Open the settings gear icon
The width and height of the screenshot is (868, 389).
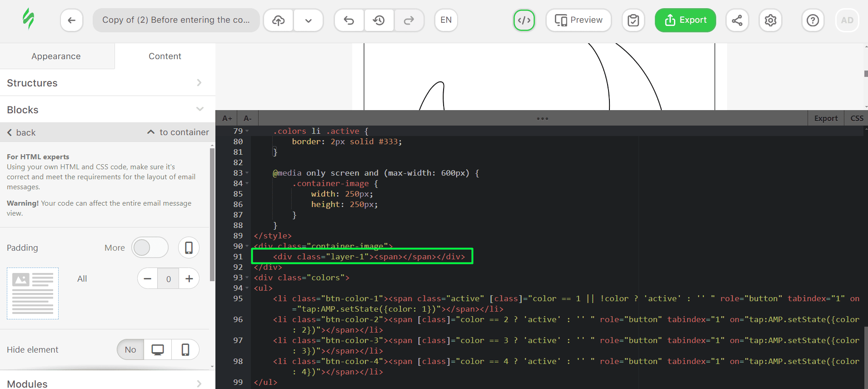770,20
